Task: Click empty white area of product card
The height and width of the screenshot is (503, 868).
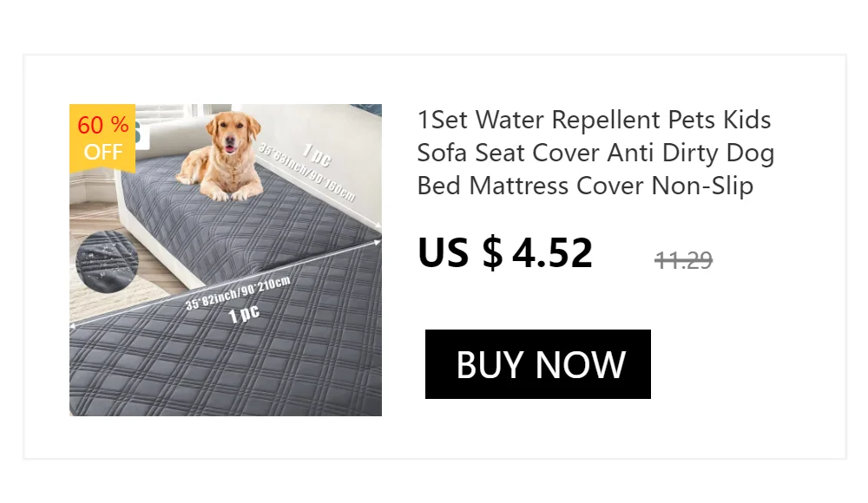Action: click(747, 360)
